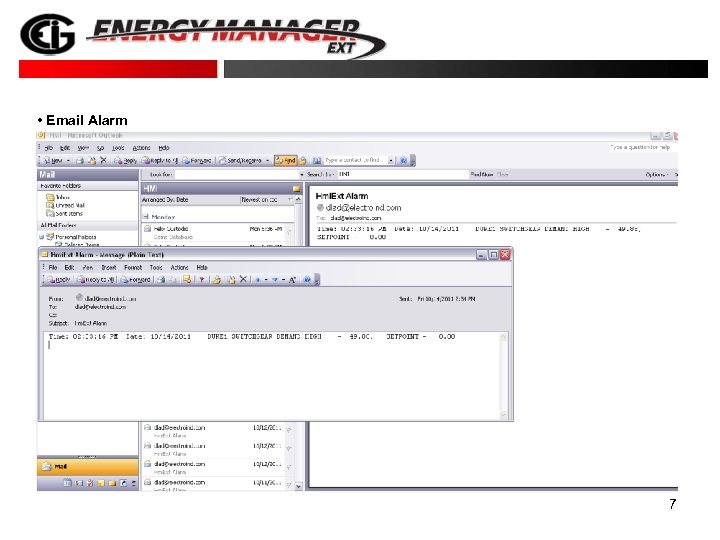Click the Print icon in Outlook's main toolbar
The height and width of the screenshot is (540, 720).
(80, 161)
